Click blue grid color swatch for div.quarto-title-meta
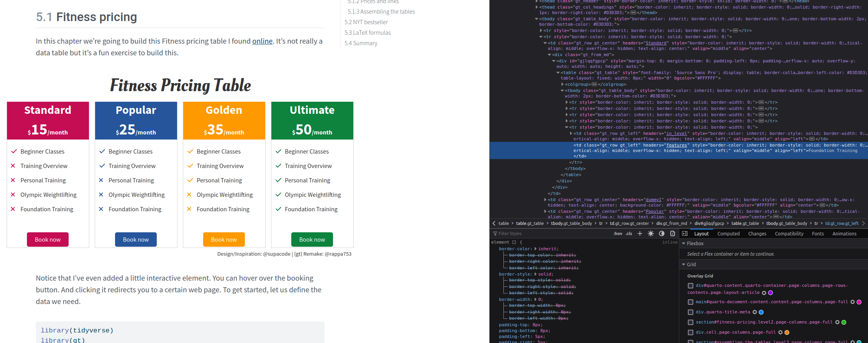 coord(761,312)
